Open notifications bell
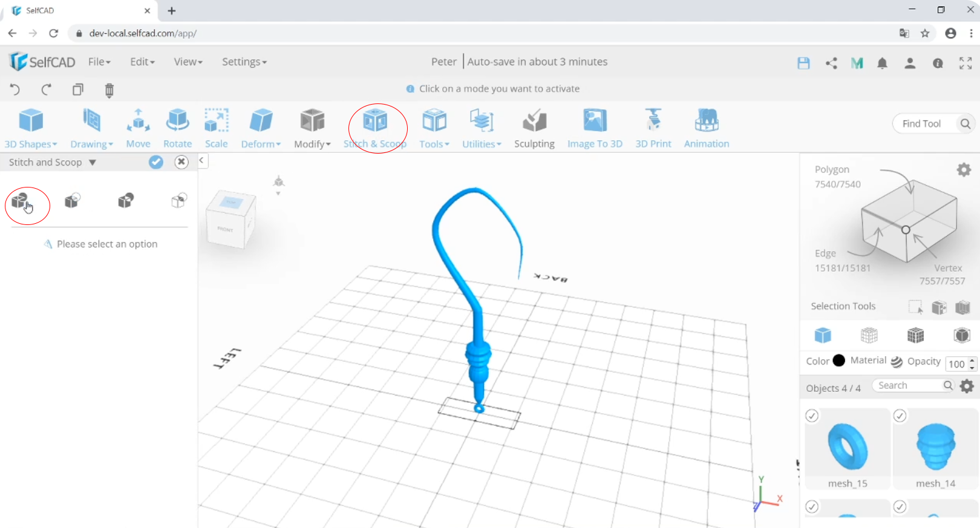The width and height of the screenshot is (980, 528). point(883,63)
